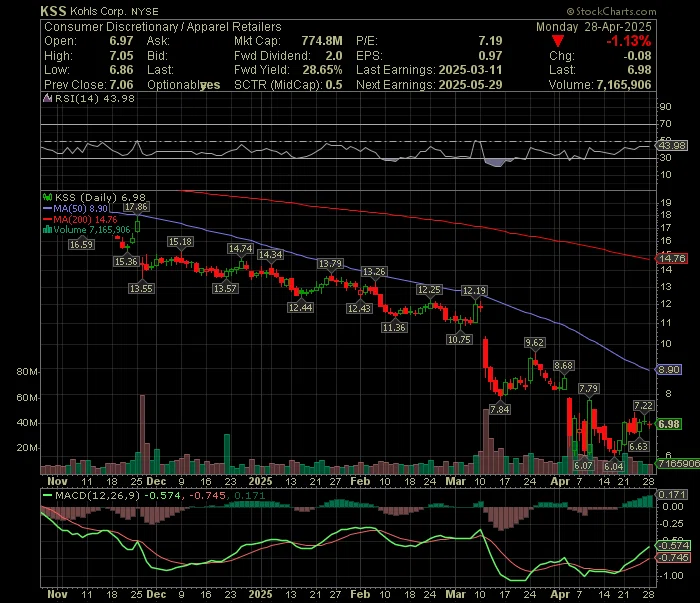Click the 13.79 high price label

tap(330, 264)
